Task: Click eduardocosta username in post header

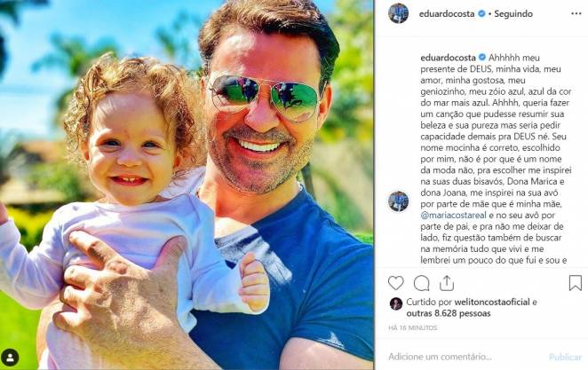Action: pos(447,14)
